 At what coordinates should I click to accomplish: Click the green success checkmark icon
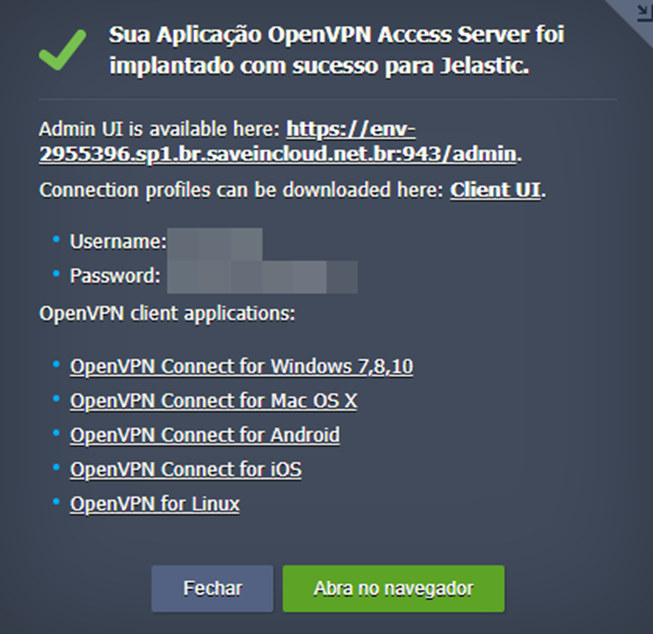[x=62, y=52]
